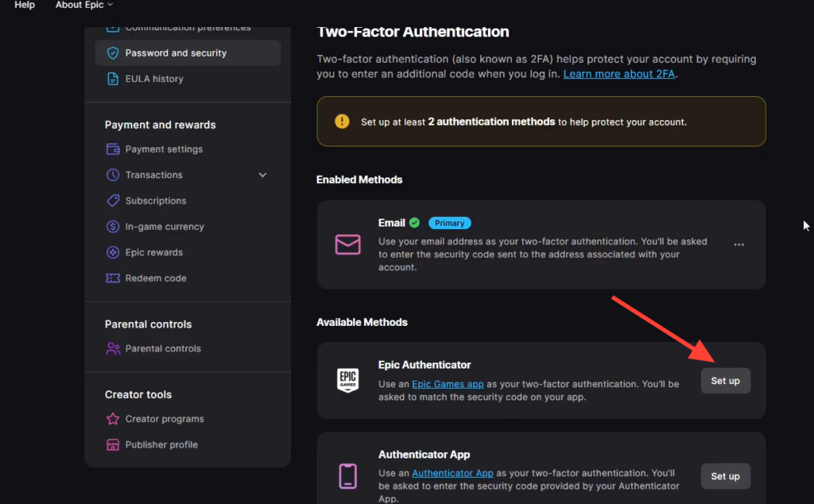Click the Password and security shield icon
This screenshot has width=814, height=504.
point(113,53)
